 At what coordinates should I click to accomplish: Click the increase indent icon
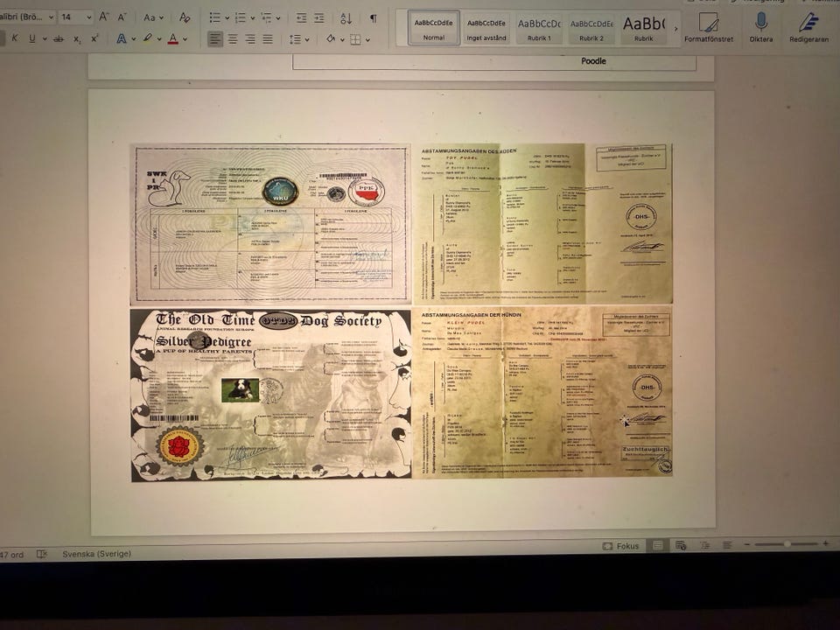(x=319, y=17)
